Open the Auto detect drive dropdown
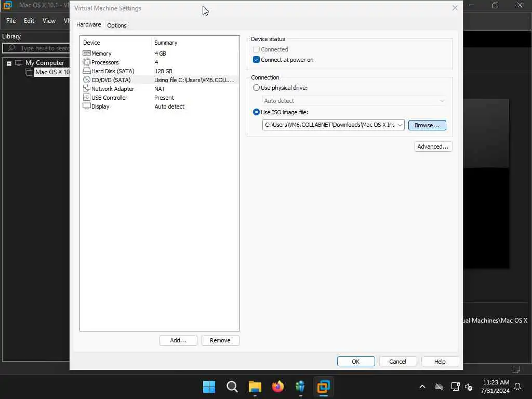 point(354,101)
